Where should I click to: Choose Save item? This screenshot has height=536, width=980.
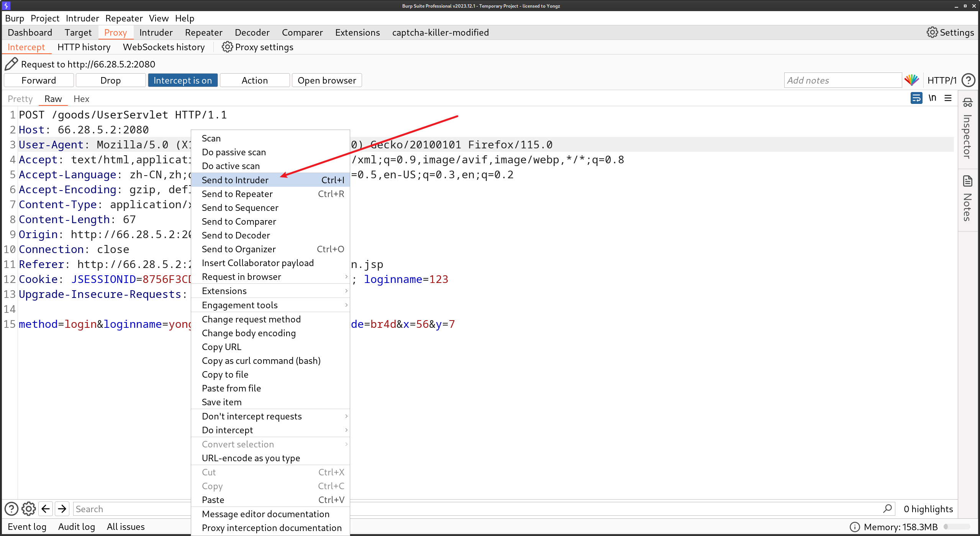pyautogui.click(x=270, y=402)
